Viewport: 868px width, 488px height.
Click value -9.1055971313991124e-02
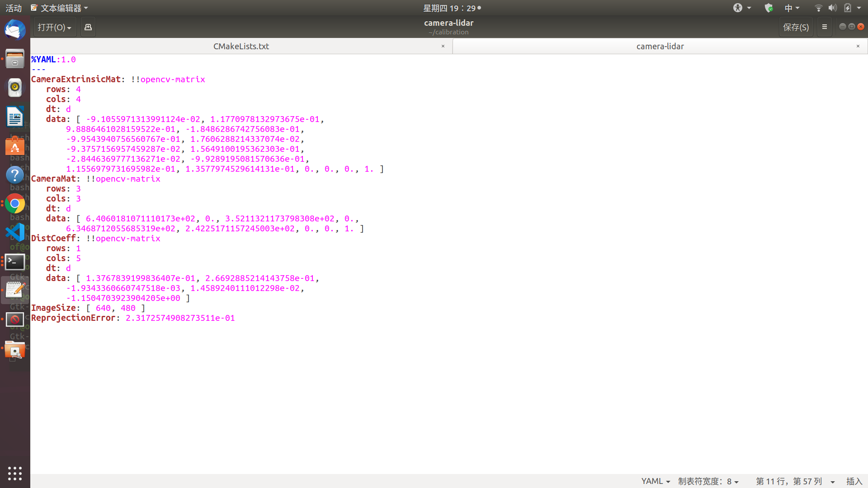[x=143, y=119]
